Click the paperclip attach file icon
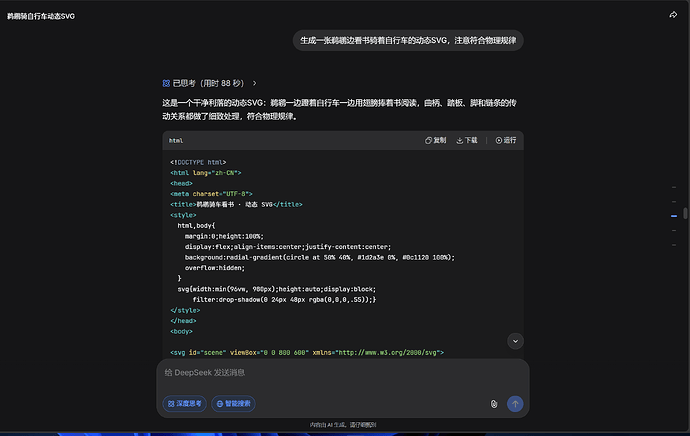 (494, 404)
